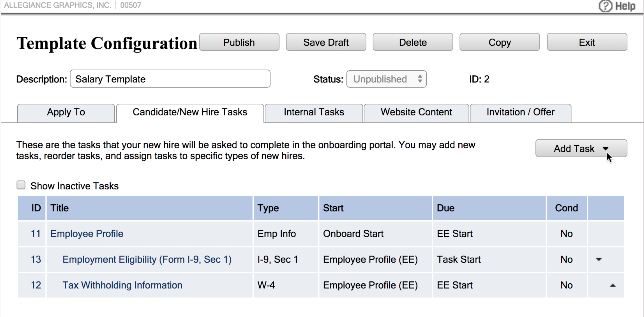Select the Website Content tab
Screen dimensions: 644x317
[416, 112]
